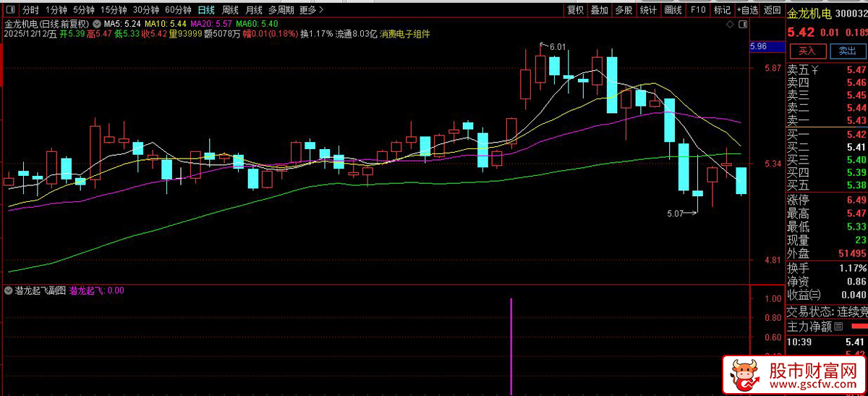Click the 主力净额 list icon
The height and width of the screenshot is (396, 868).
(x=838, y=327)
